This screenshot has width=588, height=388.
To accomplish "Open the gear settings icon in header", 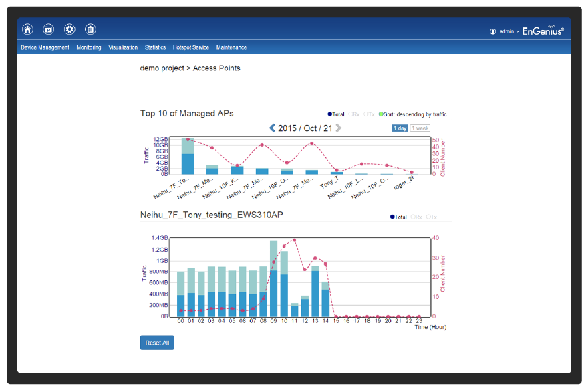I will 69,29.
